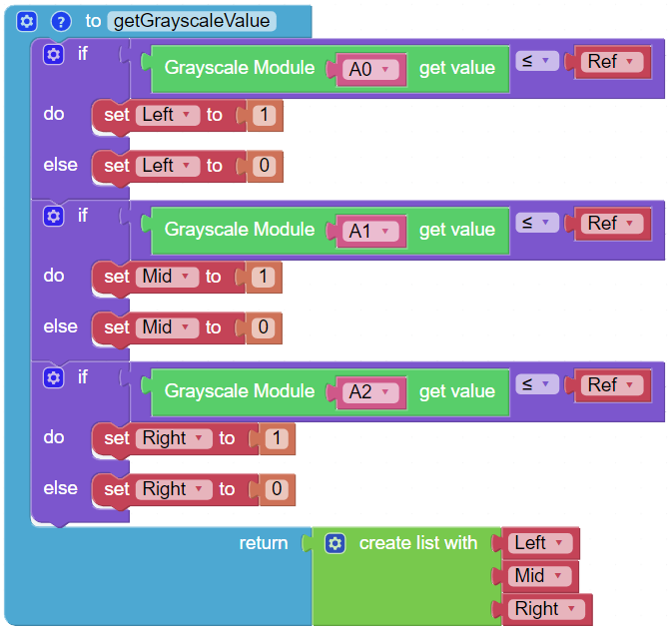Edit number 0 in set Right block
The height and width of the screenshot is (634, 672).
tap(277, 489)
